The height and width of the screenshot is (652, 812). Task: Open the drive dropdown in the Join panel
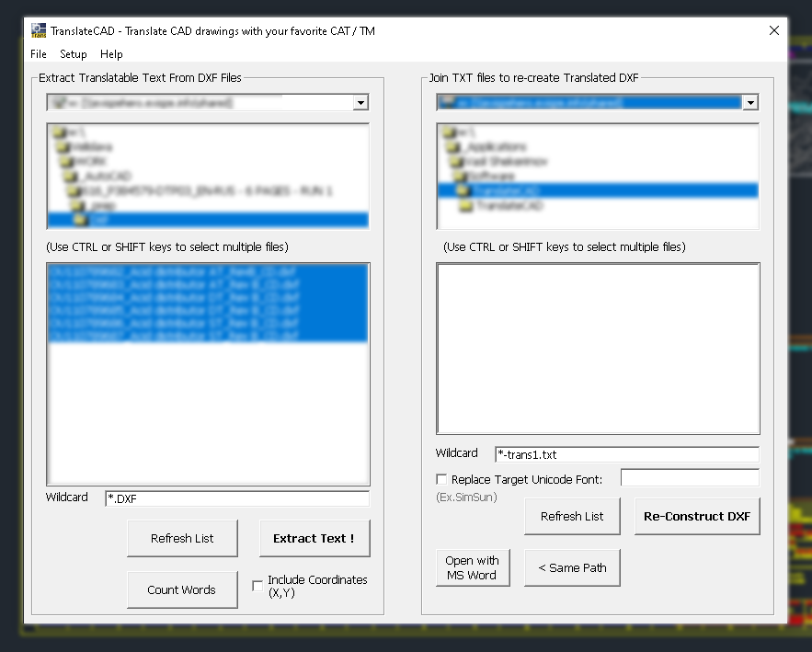click(x=750, y=102)
